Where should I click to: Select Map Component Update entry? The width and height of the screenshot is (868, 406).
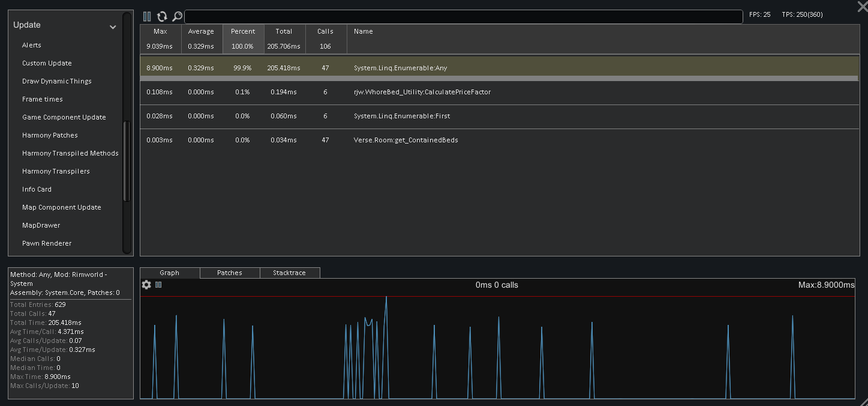pos(62,207)
